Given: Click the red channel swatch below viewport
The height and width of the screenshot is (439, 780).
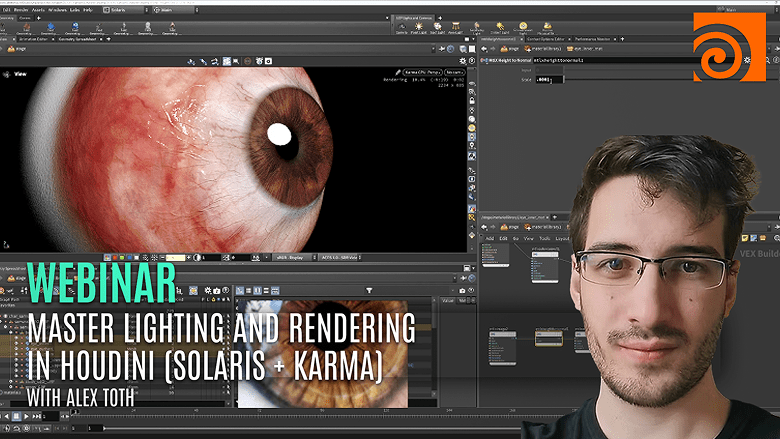Looking at the screenshot, I should 115,258.
